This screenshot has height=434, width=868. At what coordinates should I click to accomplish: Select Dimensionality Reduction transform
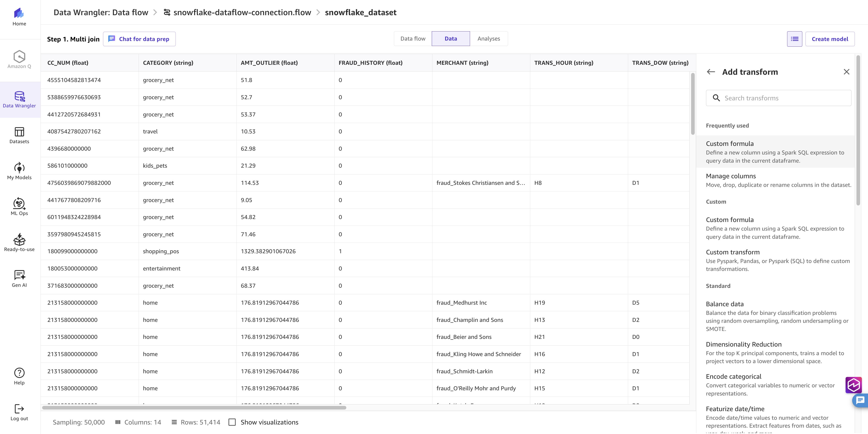pyautogui.click(x=775, y=352)
